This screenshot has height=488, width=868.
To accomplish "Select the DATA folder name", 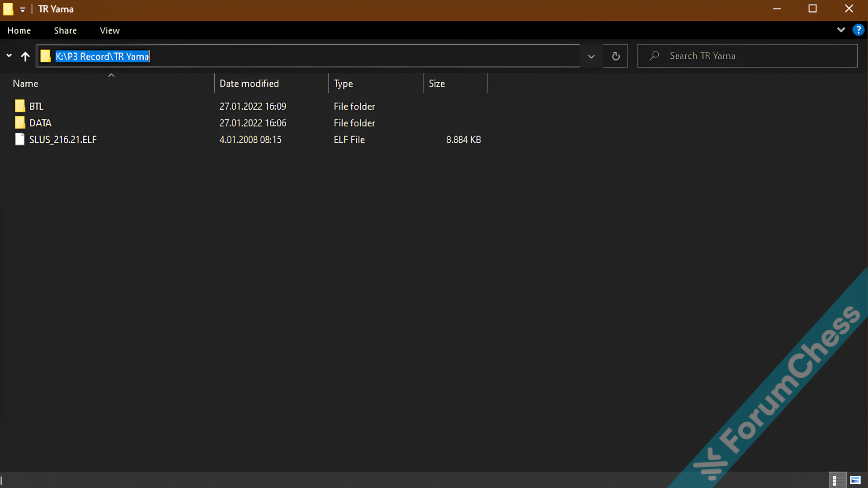I will coord(40,123).
